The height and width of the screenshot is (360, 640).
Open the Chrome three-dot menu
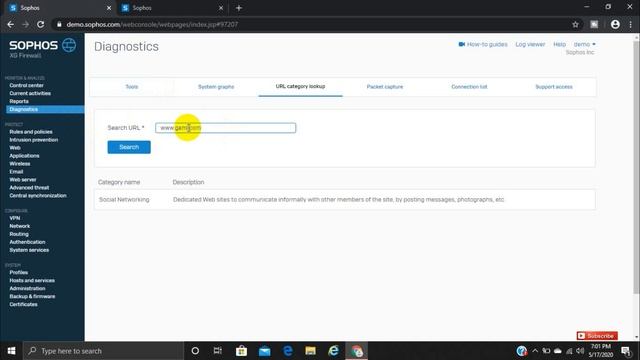click(631, 24)
